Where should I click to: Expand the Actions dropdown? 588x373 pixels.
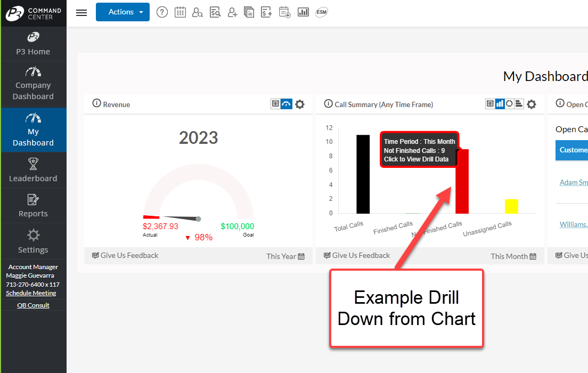point(123,12)
